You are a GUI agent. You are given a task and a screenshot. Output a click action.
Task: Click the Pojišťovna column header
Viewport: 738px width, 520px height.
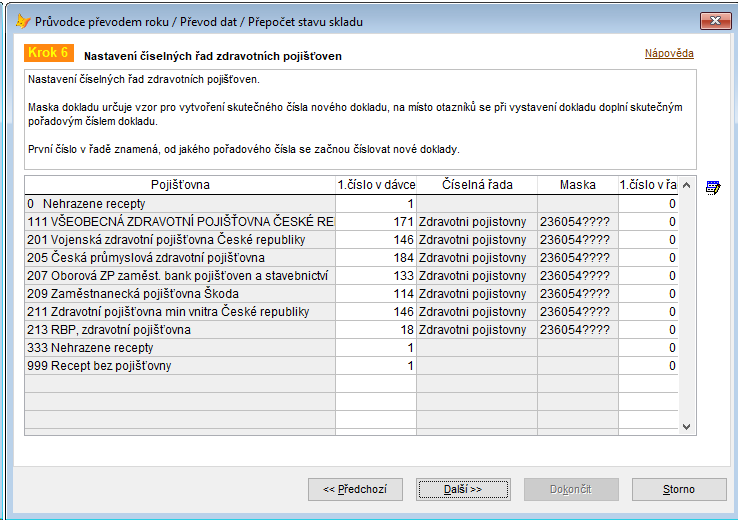[x=180, y=185]
